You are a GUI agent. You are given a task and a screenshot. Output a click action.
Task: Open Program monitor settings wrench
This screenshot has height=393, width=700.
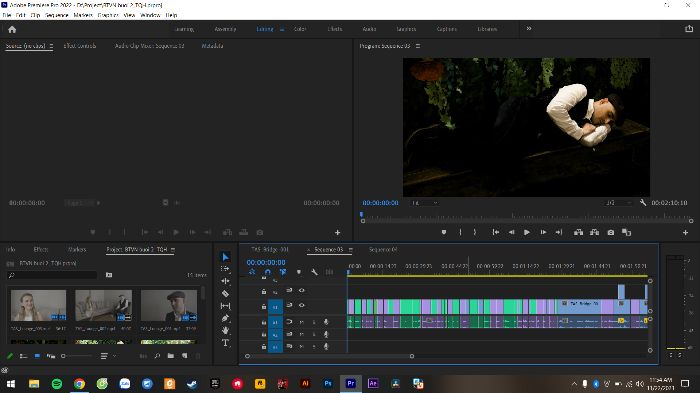pos(643,202)
